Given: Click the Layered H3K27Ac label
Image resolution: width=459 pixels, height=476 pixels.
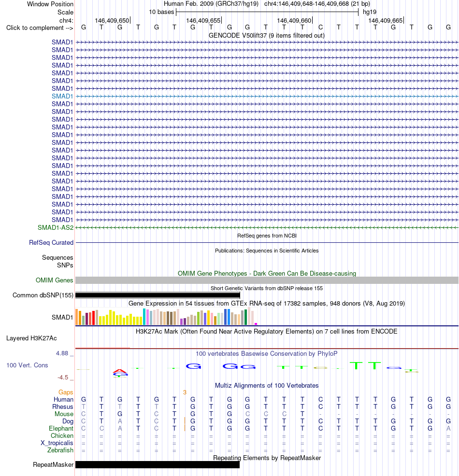Looking at the screenshot, I should click(x=31, y=338).
